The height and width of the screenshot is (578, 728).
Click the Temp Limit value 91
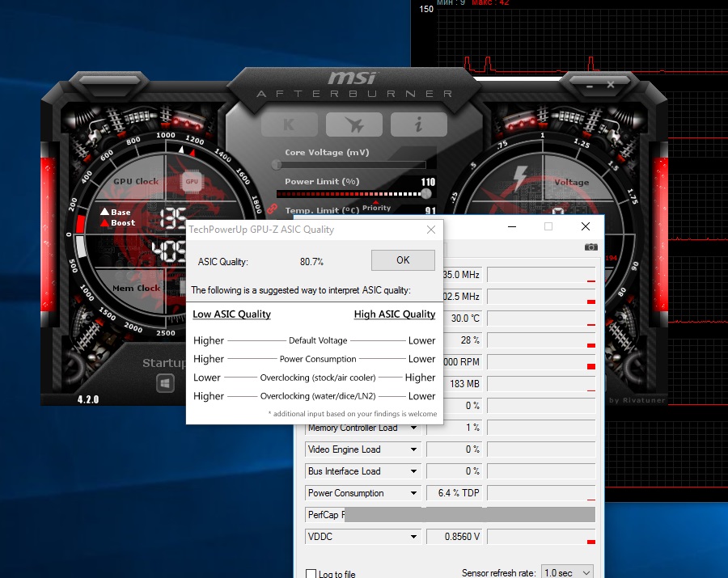(x=430, y=211)
